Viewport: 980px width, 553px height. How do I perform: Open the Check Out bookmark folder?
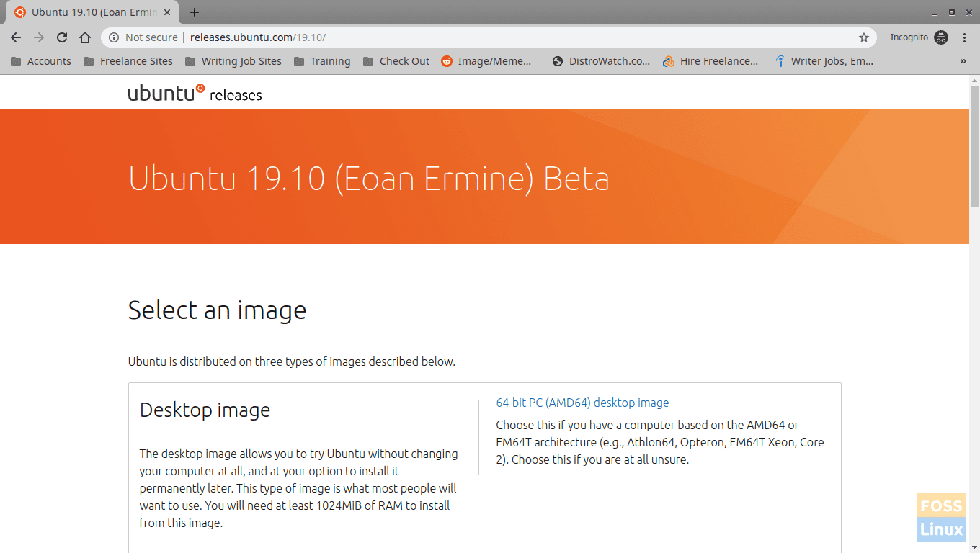tap(396, 61)
